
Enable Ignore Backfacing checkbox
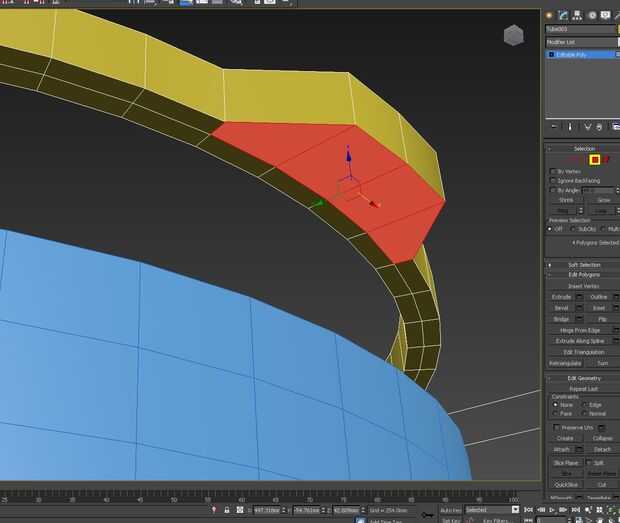(x=552, y=181)
